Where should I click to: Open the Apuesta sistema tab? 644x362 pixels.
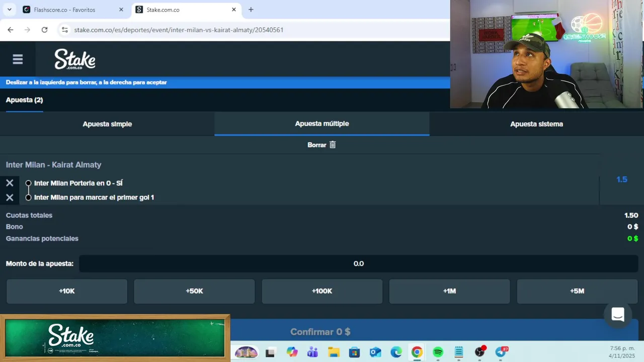click(536, 124)
